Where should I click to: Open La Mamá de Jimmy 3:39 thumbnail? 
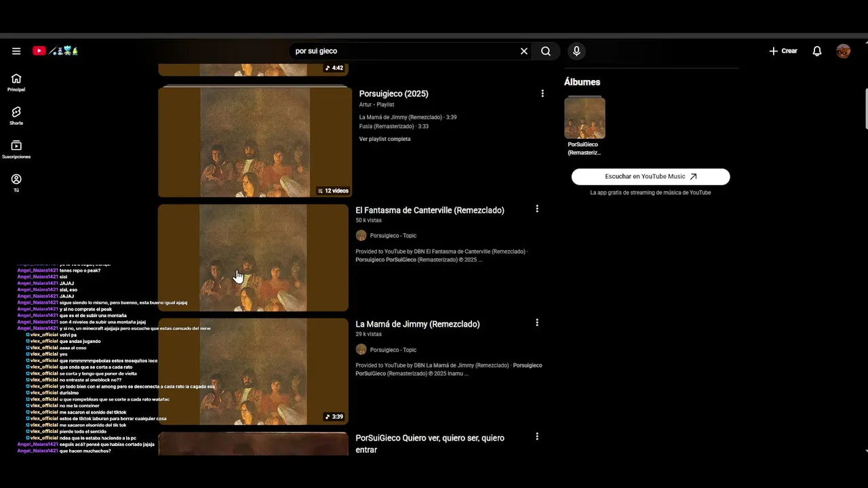(x=253, y=371)
